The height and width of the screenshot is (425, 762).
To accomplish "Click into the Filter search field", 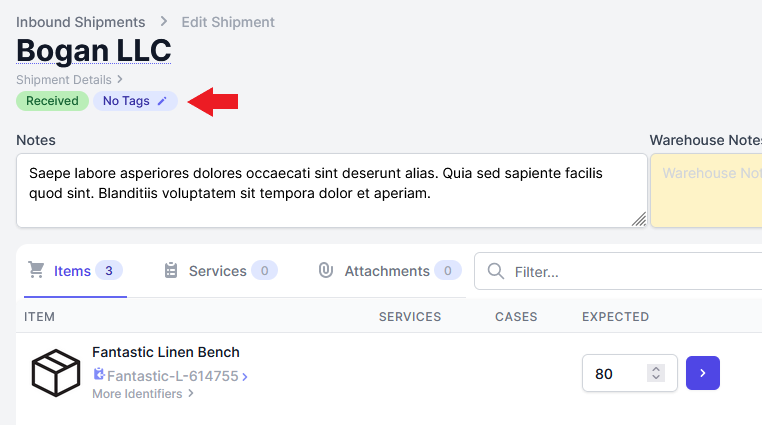I will click(618, 271).
